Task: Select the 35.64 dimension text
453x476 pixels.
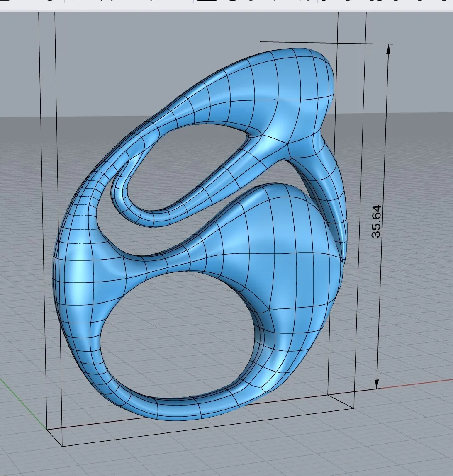Action: [x=376, y=221]
